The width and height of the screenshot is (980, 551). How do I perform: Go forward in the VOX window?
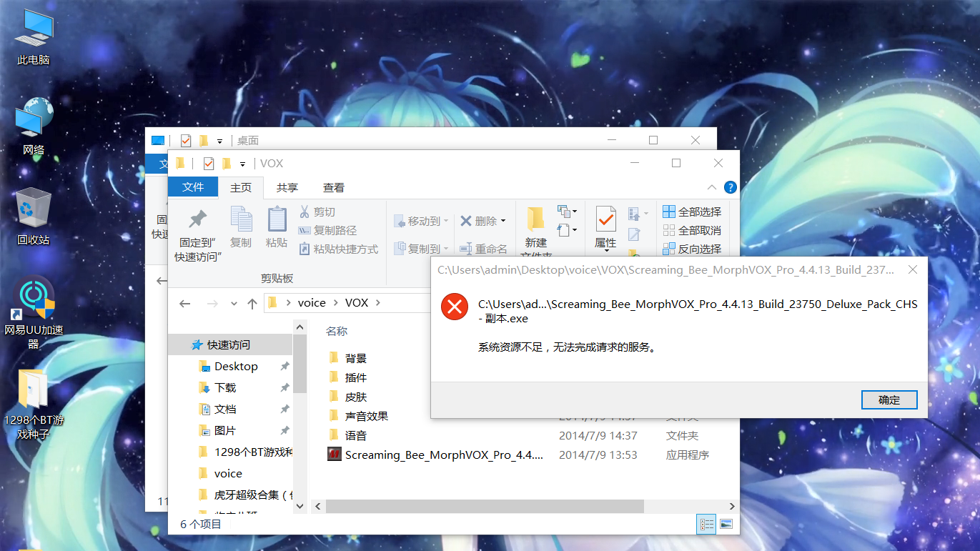tap(212, 304)
